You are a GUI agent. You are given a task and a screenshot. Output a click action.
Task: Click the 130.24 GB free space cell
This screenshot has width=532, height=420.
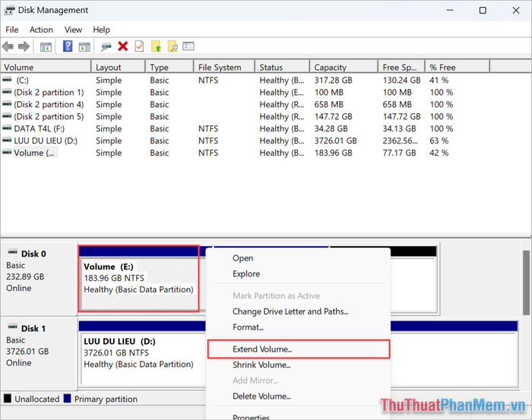pyautogui.click(x=402, y=81)
